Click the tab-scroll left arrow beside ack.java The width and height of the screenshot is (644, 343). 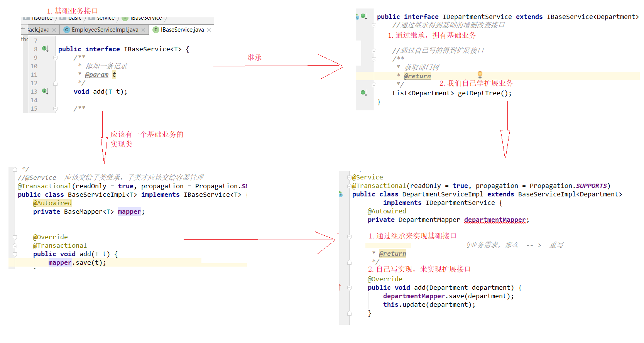pos(23,29)
